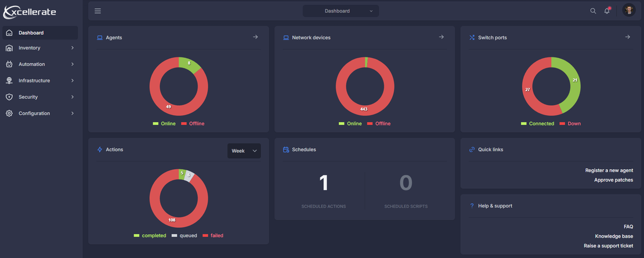Open Switch ports arrow icon
This screenshot has height=258, width=644.
(x=628, y=37)
